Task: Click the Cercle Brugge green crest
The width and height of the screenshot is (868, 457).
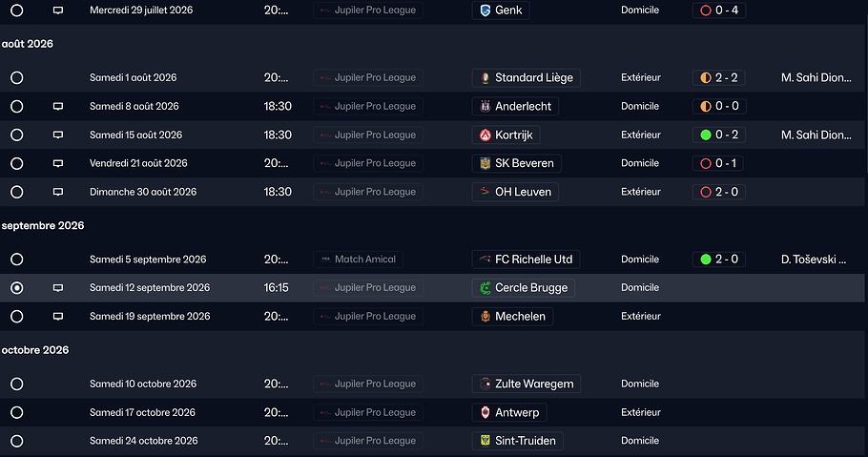Action: click(x=484, y=287)
